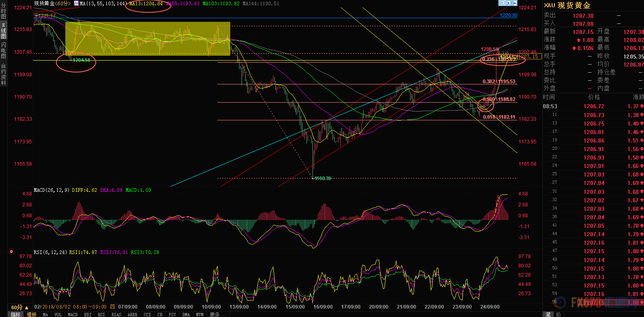Click the MA103:1193.82 value label

[x=221, y=3]
